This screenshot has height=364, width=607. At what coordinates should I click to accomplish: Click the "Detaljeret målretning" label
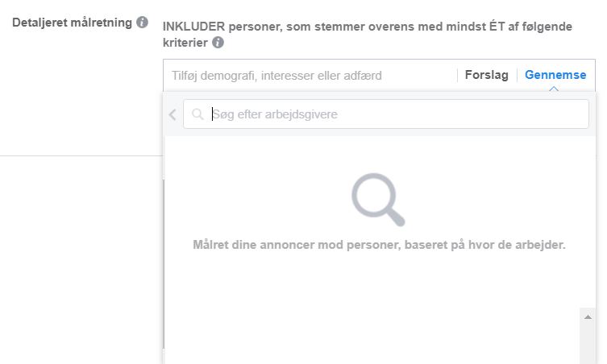72,23
